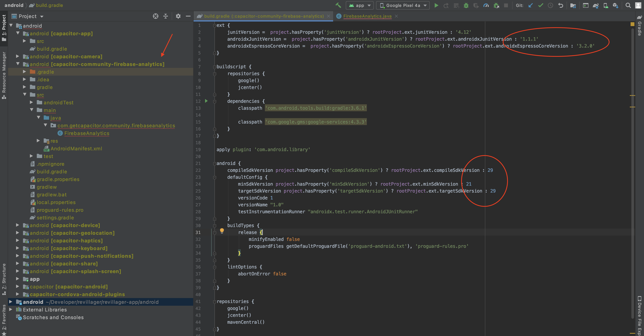Screen dimensions: 644x336
Task: Open the SDK Manager icon
Action: 616,5
